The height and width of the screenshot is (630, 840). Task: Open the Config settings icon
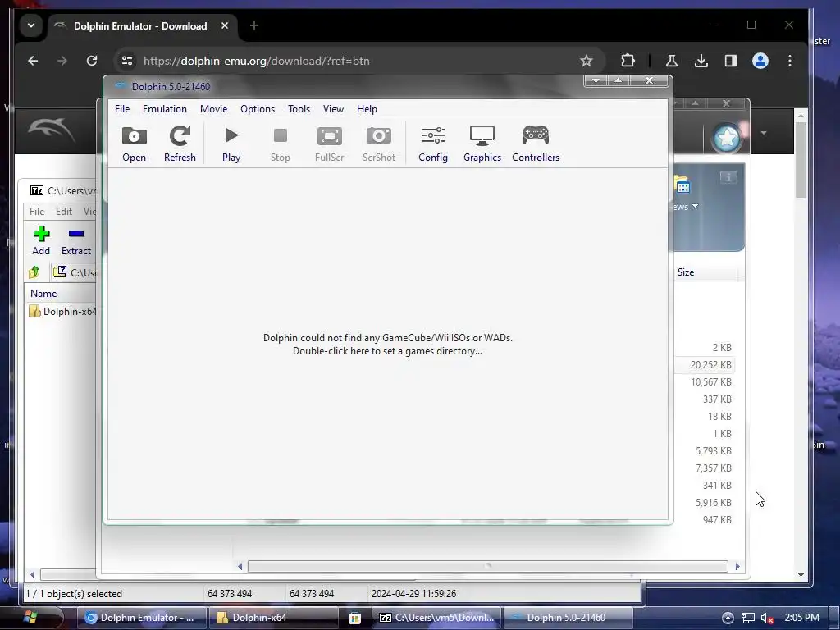(433, 144)
